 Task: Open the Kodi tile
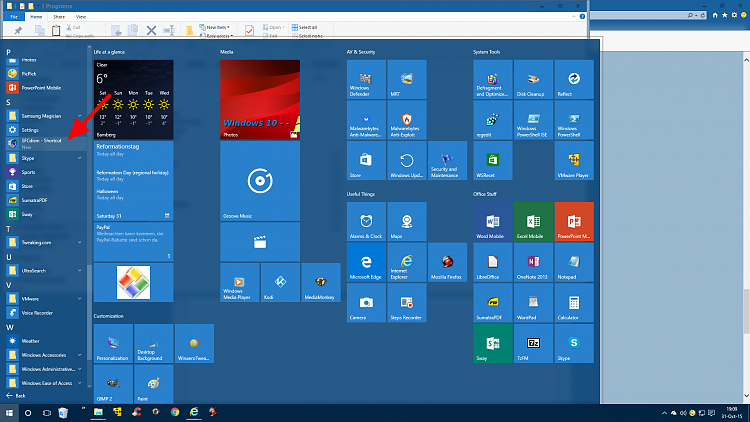point(280,282)
